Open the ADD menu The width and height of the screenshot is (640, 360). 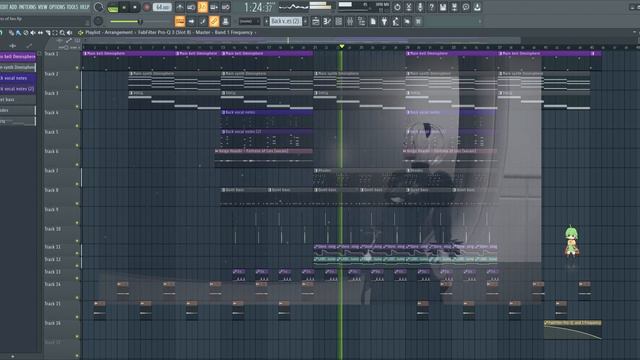tap(13, 7)
